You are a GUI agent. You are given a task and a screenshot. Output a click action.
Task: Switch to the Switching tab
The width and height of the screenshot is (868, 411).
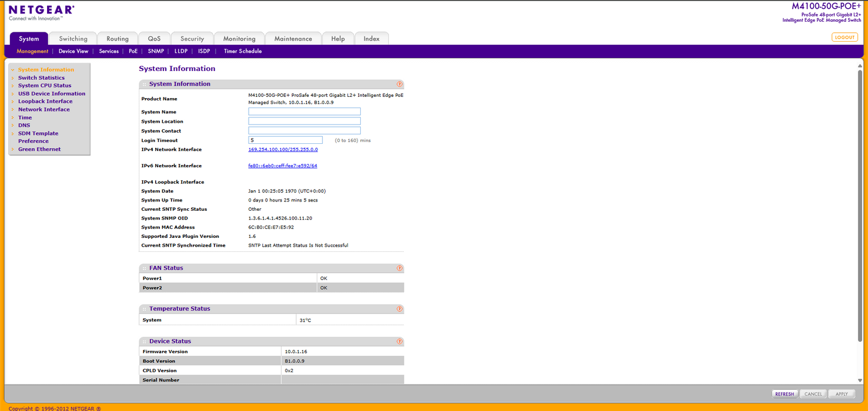pos(73,39)
